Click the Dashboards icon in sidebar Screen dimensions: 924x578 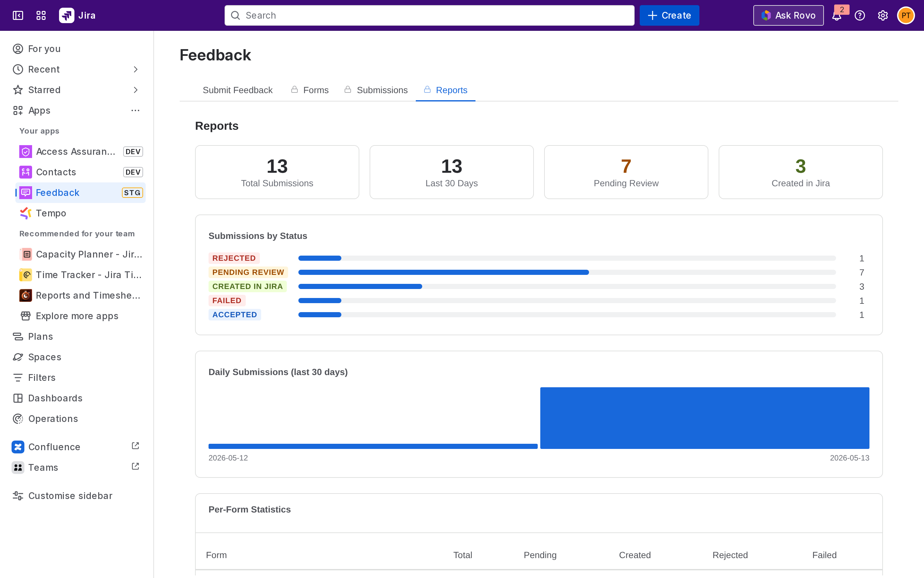[18, 398]
